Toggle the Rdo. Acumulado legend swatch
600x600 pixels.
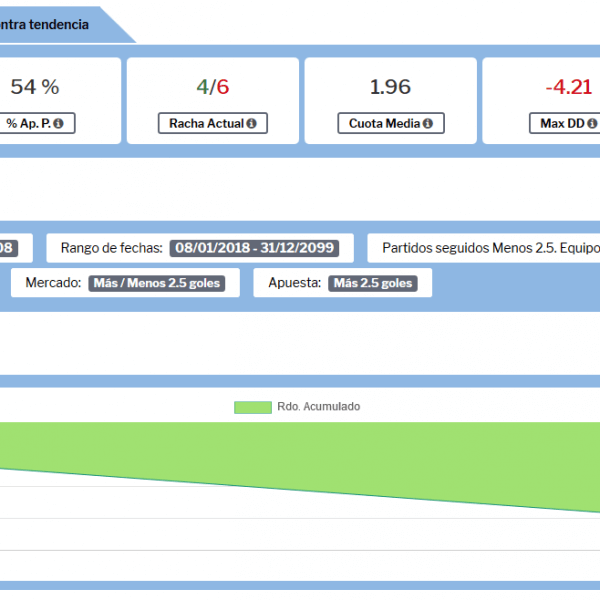pos(253,407)
